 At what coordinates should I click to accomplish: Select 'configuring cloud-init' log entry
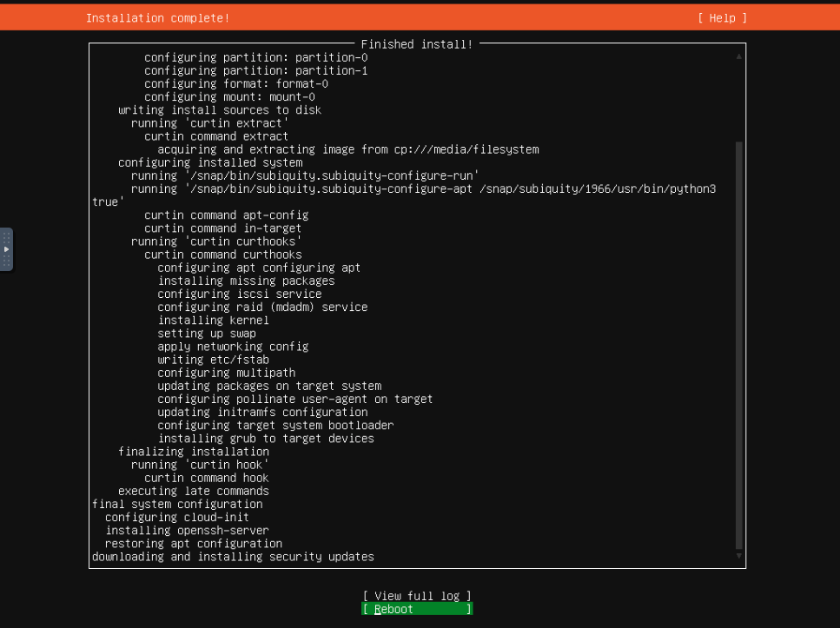tap(177, 517)
